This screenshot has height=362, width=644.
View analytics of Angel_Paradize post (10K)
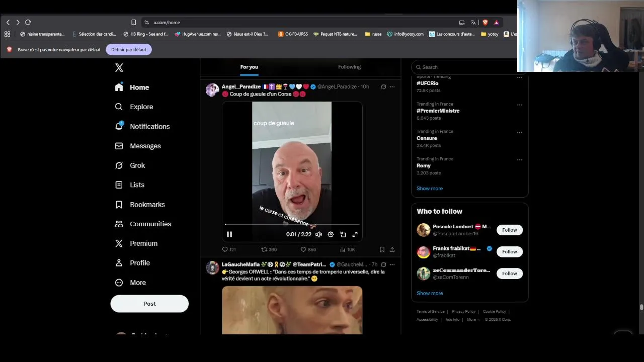(x=347, y=249)
